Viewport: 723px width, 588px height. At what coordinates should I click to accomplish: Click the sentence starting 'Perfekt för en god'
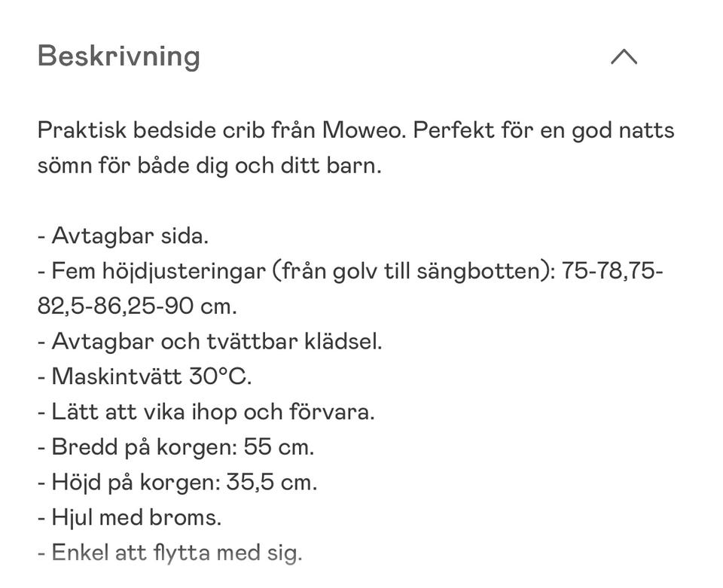(x=544, y=130)
